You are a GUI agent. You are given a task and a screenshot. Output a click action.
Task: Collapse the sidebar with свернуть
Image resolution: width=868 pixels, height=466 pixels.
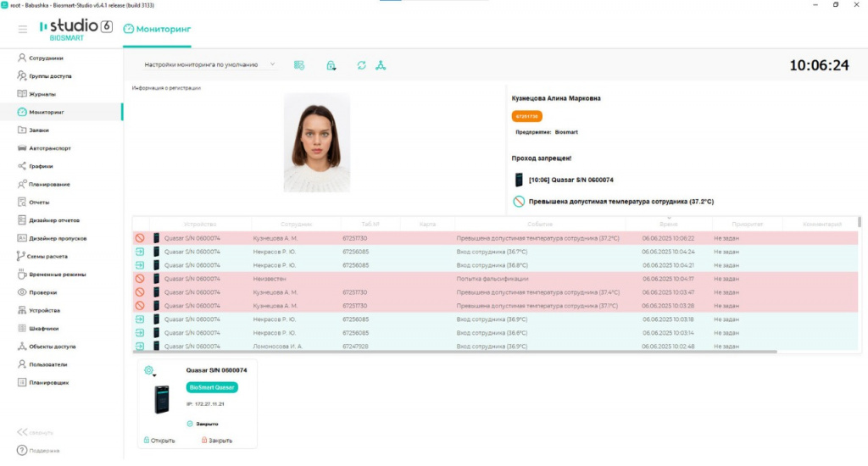pos(35,432)
